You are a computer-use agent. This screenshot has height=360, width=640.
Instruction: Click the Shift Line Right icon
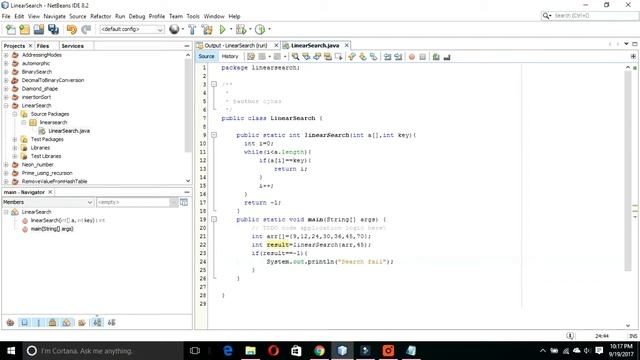point(398,57)
